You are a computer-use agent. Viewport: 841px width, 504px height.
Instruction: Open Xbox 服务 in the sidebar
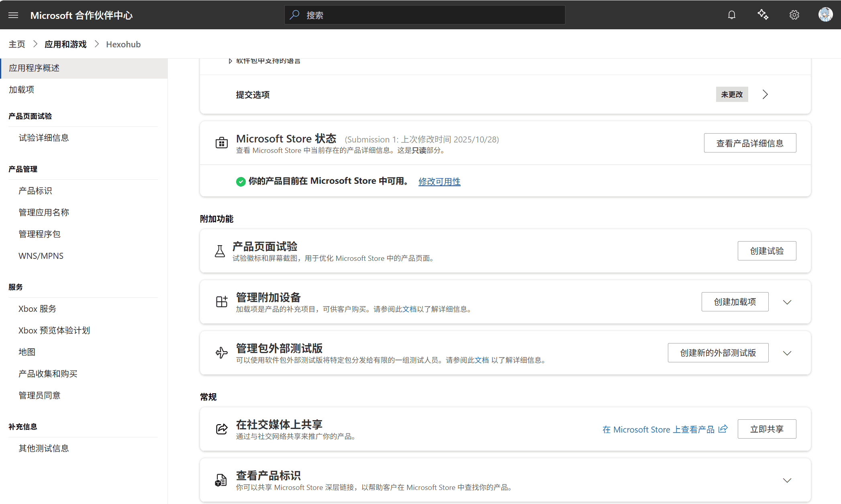pyautogui.click(x=37, y=309)
